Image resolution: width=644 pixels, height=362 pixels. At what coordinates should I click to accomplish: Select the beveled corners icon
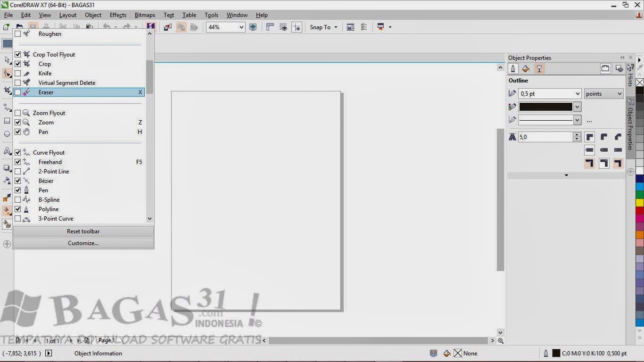point(618,137)
